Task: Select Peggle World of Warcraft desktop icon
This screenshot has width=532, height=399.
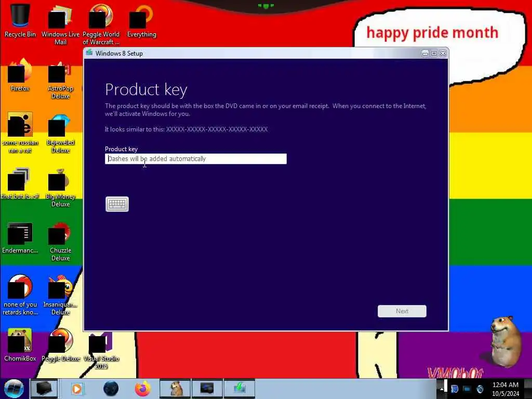Action: tap(101, 24)
